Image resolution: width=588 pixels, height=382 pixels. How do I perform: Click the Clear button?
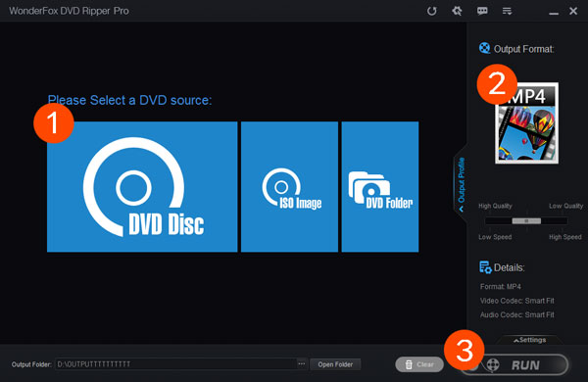[419, 364]
